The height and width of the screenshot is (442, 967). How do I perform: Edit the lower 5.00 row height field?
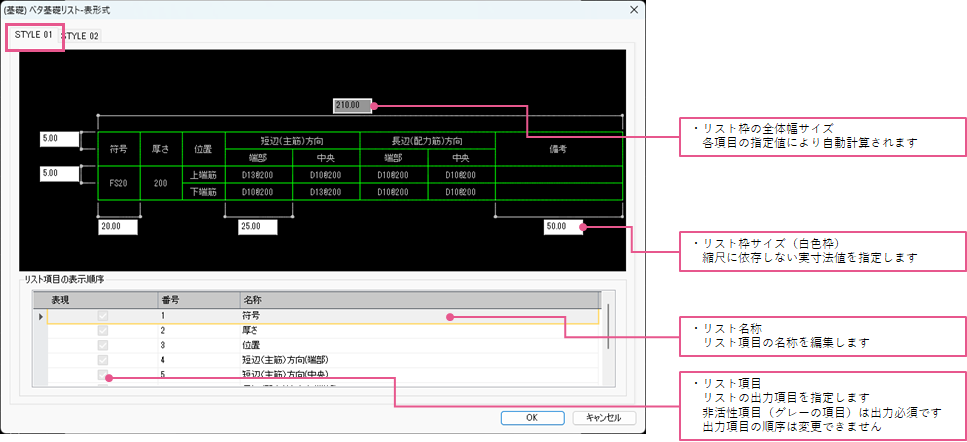[60, 174]
